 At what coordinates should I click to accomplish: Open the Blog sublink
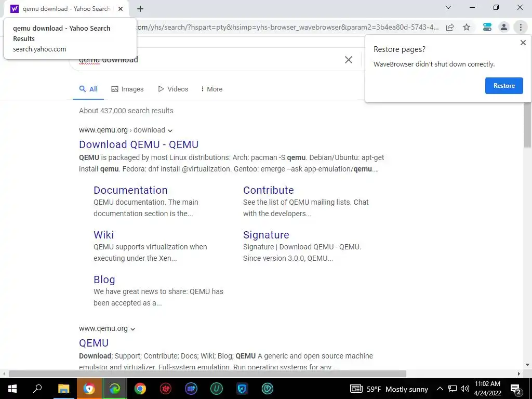click(x=104, y=280)
